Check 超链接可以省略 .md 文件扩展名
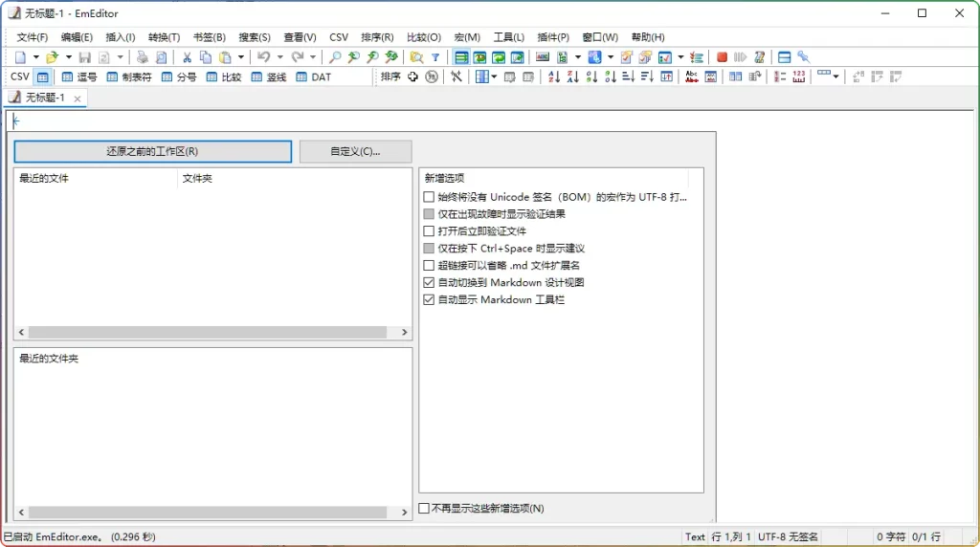This screenshot has height=547, width=980. pos(429,266)
